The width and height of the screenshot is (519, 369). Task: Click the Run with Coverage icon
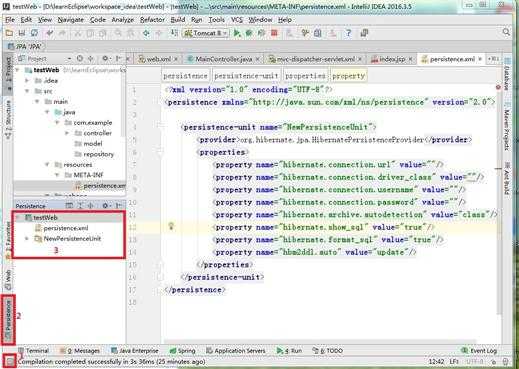coord(262,33)
